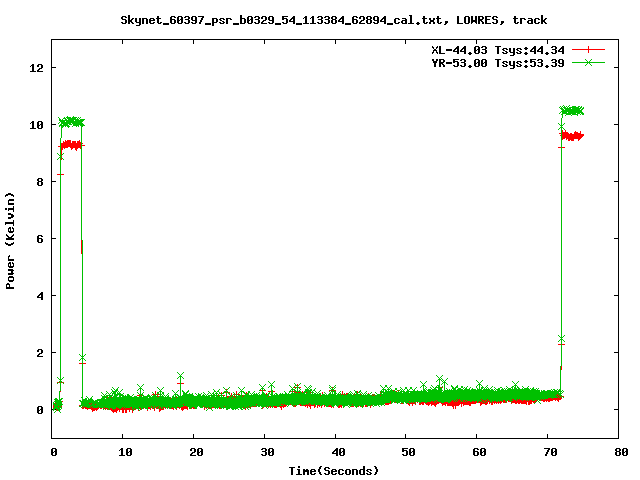Select the legend entry YR-53.00 Tsys:53.39

pos(498,63)
